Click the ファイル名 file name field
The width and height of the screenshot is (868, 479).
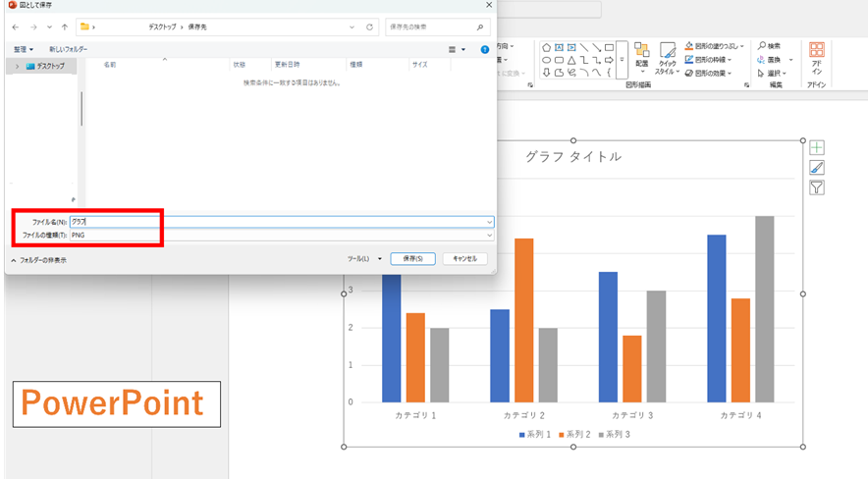pos(275,222)
